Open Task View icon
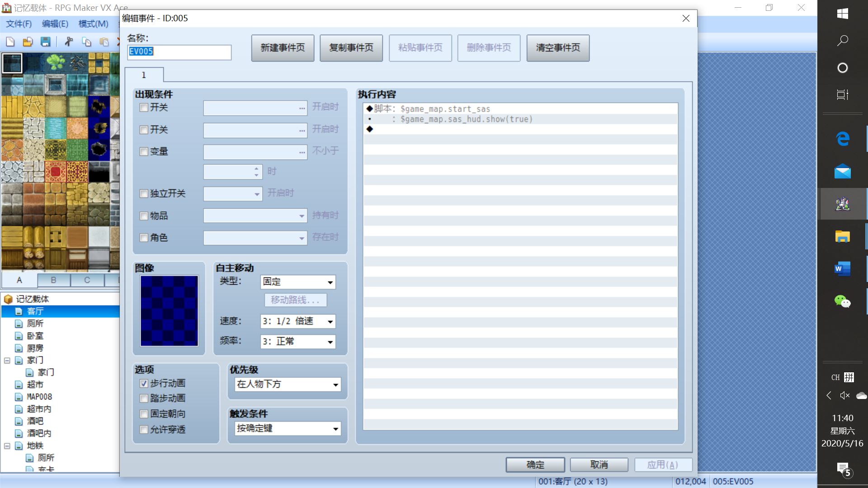Viewport: 868px width, 488px height. (842, 94)
